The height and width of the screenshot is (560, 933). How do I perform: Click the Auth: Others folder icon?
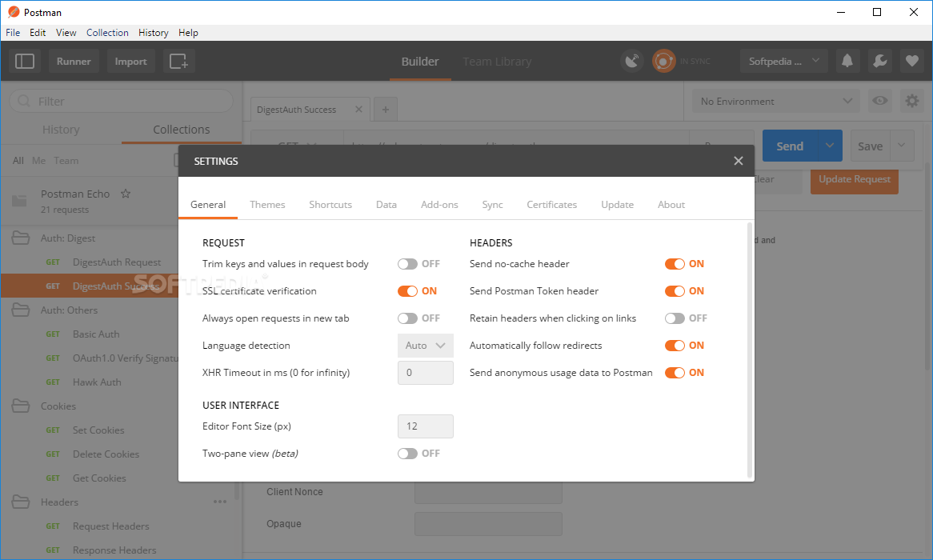click(x=21, y=310)
